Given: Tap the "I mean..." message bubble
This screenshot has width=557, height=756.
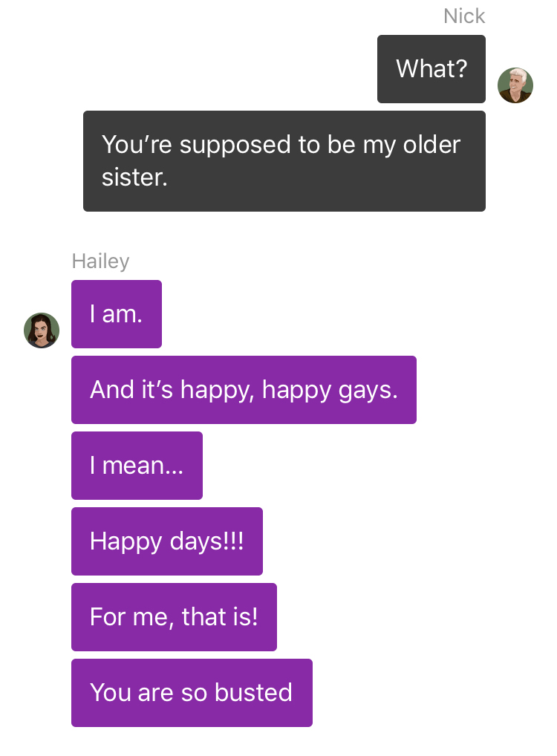Looking at the screenshot, I should click(x=137, y=466).
